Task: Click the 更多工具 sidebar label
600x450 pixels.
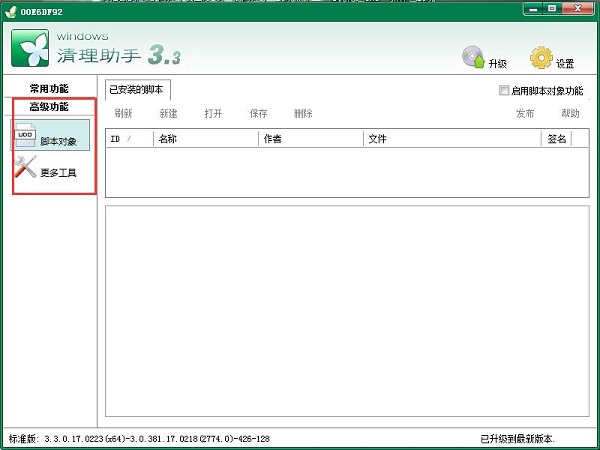Action: pos(58,173)
